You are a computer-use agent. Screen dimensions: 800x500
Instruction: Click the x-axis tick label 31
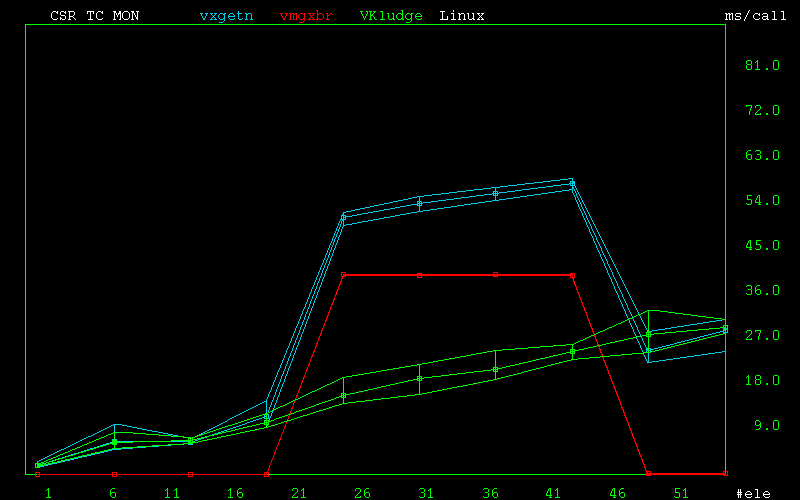426,493
